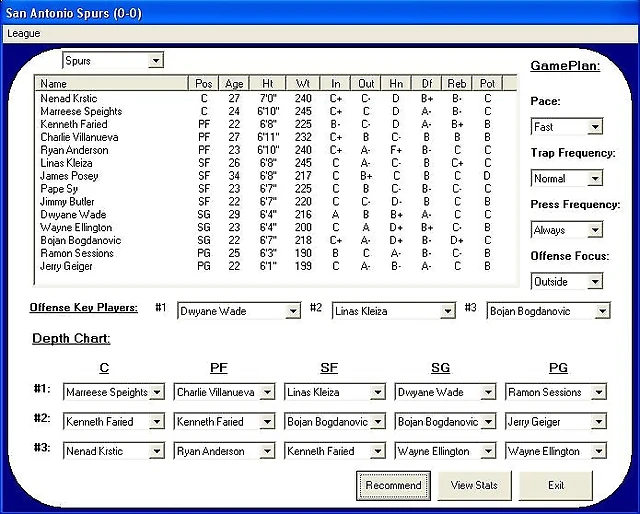Click the Recommend button
Image resolution: width=640 pixels, height=514 pixels.
pyautogui.click(x=393, y=485)
